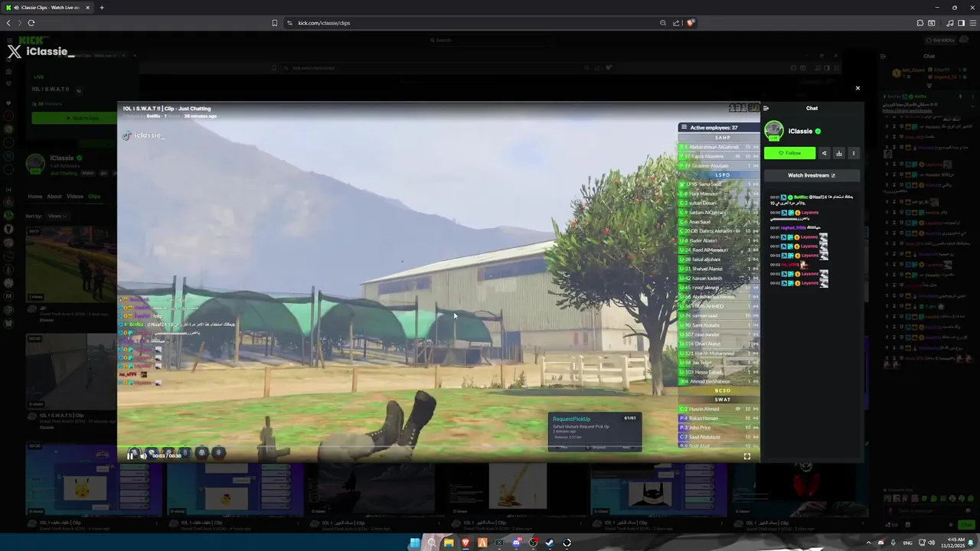
Task: Open the Get KICKs button
Action: pos(939,40)
